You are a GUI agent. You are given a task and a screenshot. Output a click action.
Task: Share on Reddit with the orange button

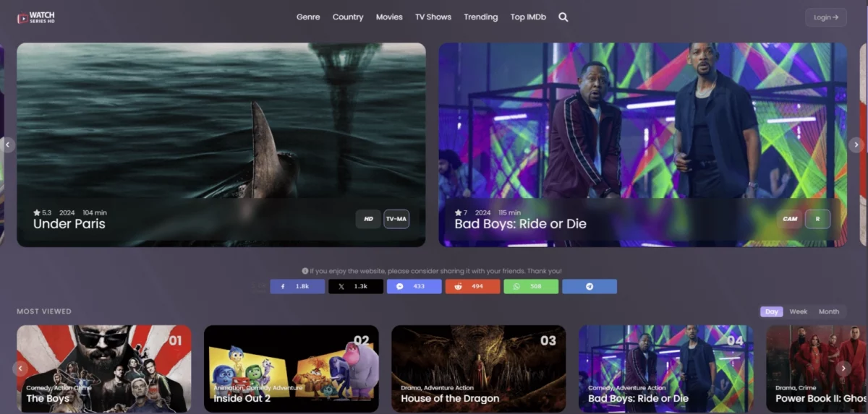click(x=472, y=287)
